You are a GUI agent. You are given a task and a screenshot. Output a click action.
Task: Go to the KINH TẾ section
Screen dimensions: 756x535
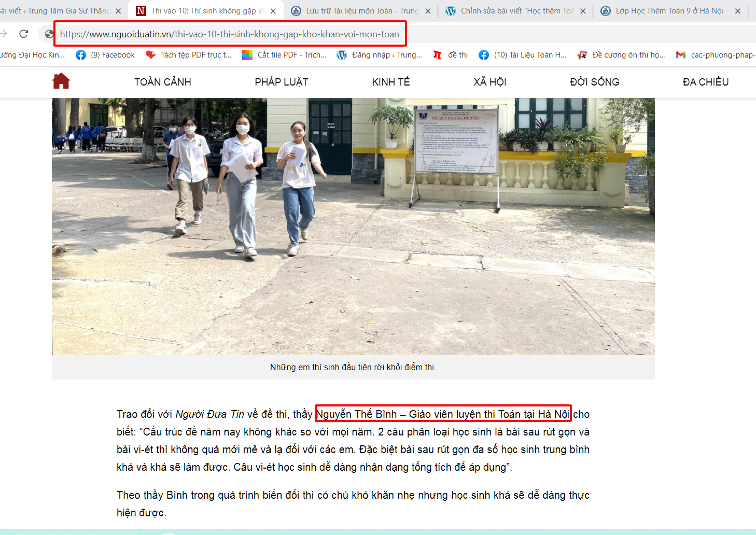click(x=391, y=82)
